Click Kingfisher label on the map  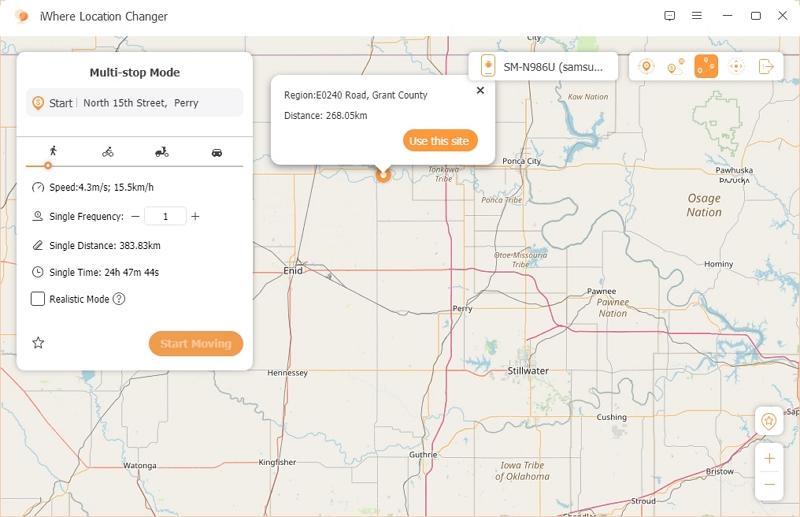[277, 462]
